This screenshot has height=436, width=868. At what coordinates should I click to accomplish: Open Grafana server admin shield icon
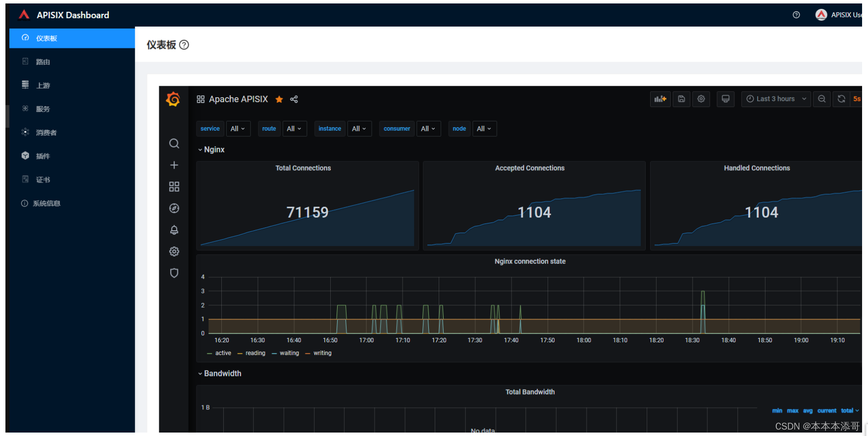coord(174,273)
